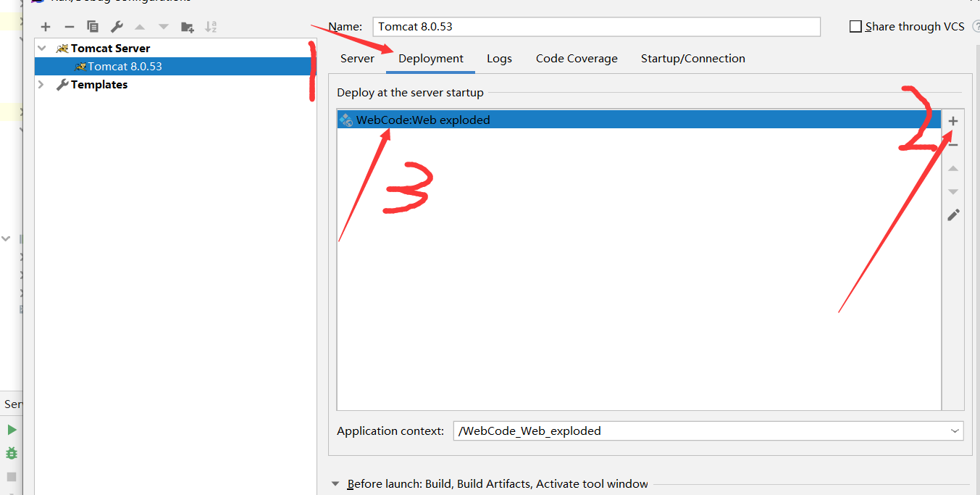This screenshot has width=980, height=495.
Task: Remove the selected deployment artifact
Action: click(x=953, y=145)
